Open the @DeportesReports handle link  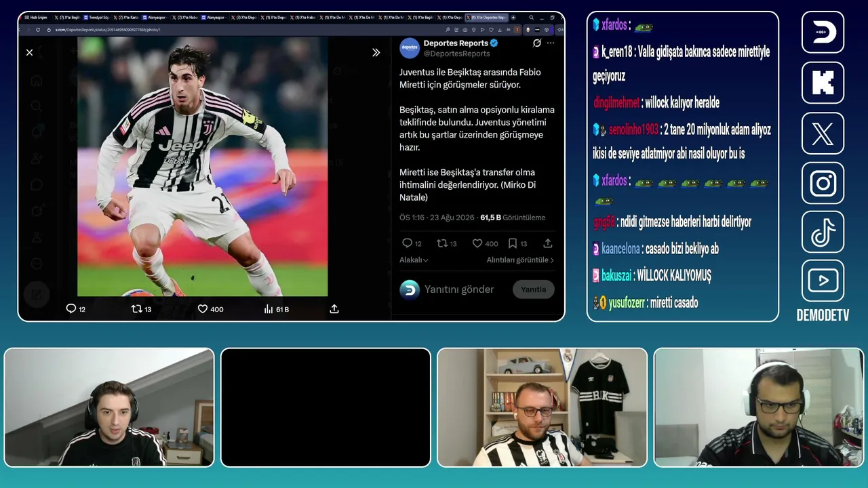click(x=456, y=54)
